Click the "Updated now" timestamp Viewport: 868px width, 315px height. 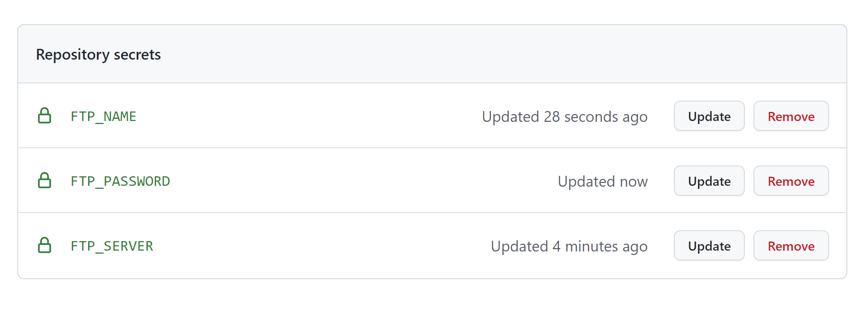603,181
